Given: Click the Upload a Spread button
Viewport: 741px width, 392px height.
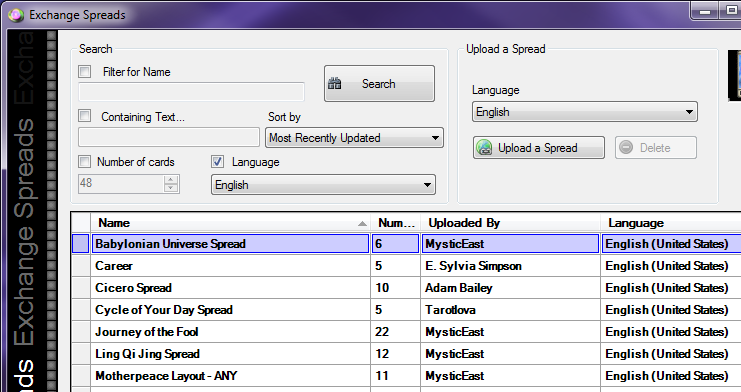Looking at the screenshot, I should (539, 148).
